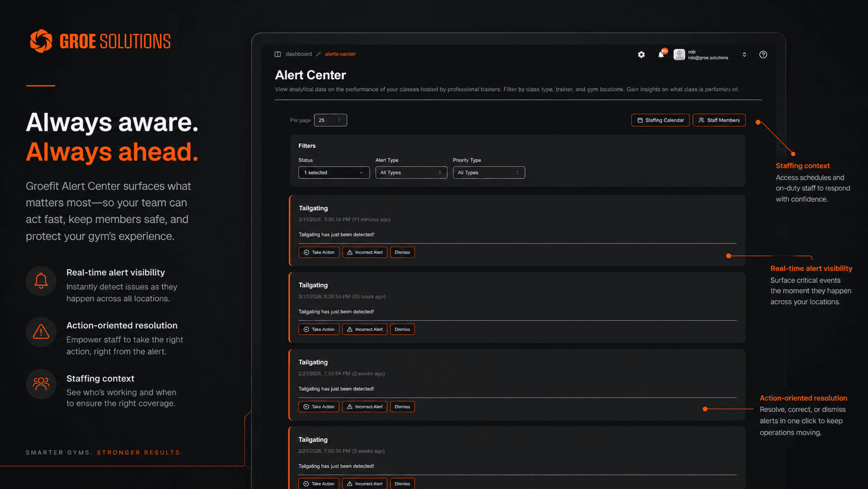Open notifications bell with red badge
This screenshot has width=868, height=489.
point(662,54)
